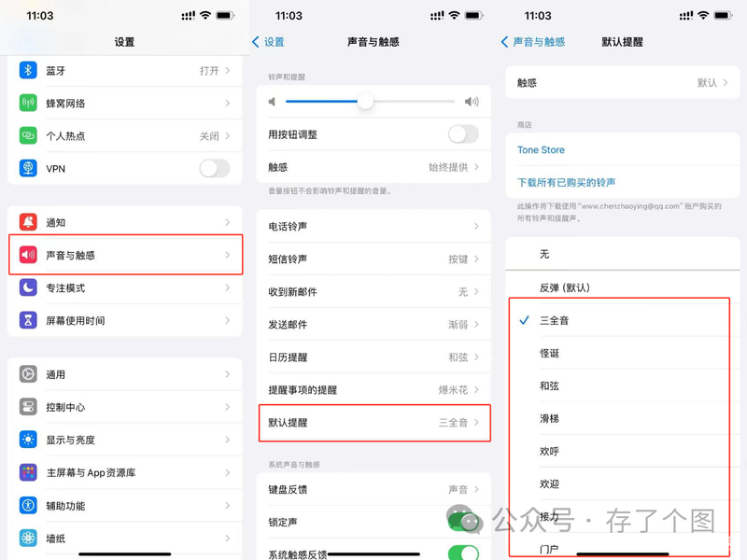Screen dimensions: 747x560
Task: Toggle the VPN switch
Action: pos(215,168)
